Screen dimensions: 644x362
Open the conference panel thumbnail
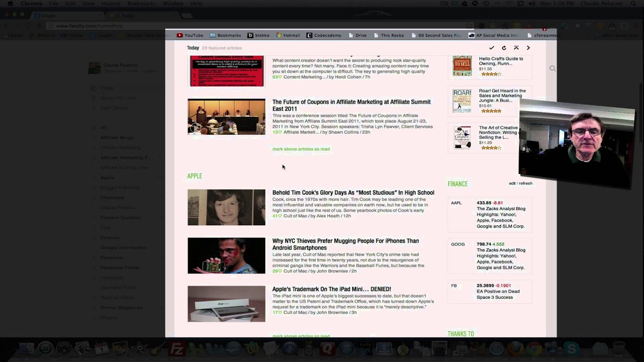point(226,117)
